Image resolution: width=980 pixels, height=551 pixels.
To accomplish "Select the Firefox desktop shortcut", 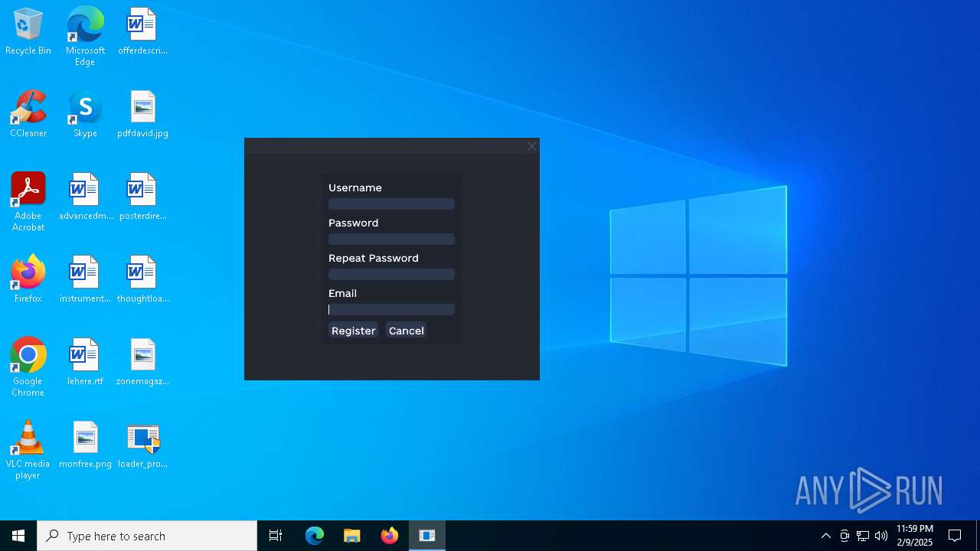I will tap(28, 279).
